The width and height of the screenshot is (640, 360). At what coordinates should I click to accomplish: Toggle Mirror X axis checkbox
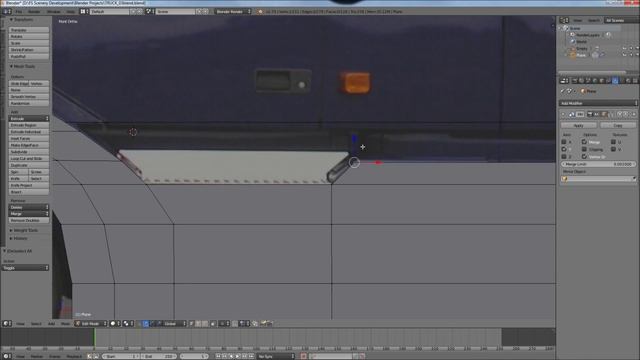coord(564,142)
